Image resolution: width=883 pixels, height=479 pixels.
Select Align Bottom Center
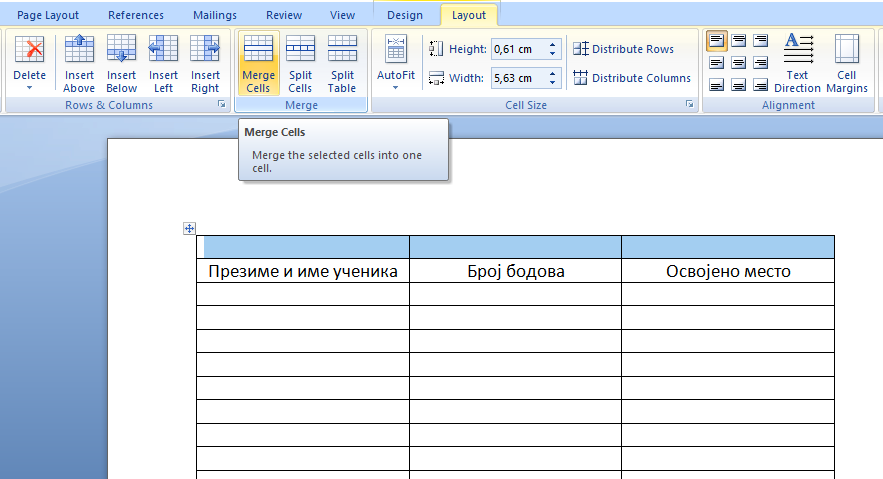[x=738, y=85]
